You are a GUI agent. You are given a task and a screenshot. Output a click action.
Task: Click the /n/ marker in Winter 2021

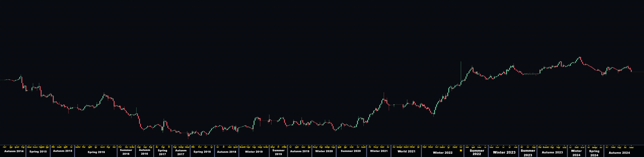[x=388, y=147]
